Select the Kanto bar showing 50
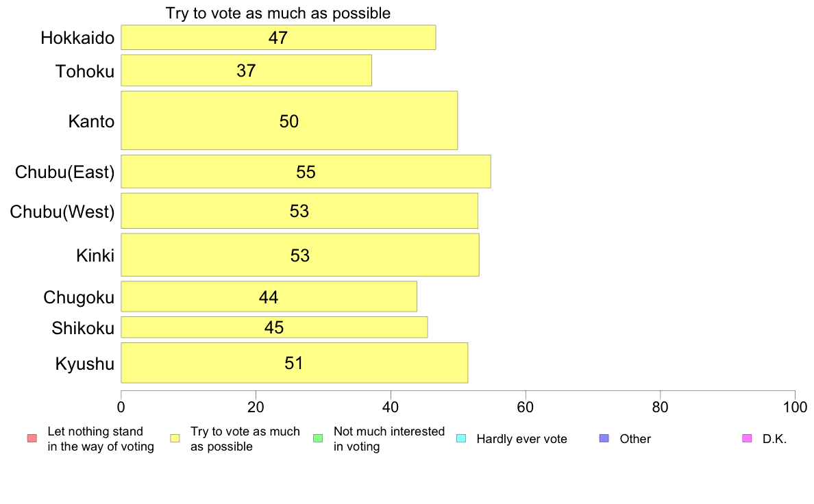This screenshot has width=814, height=504. tap(289, 121)
